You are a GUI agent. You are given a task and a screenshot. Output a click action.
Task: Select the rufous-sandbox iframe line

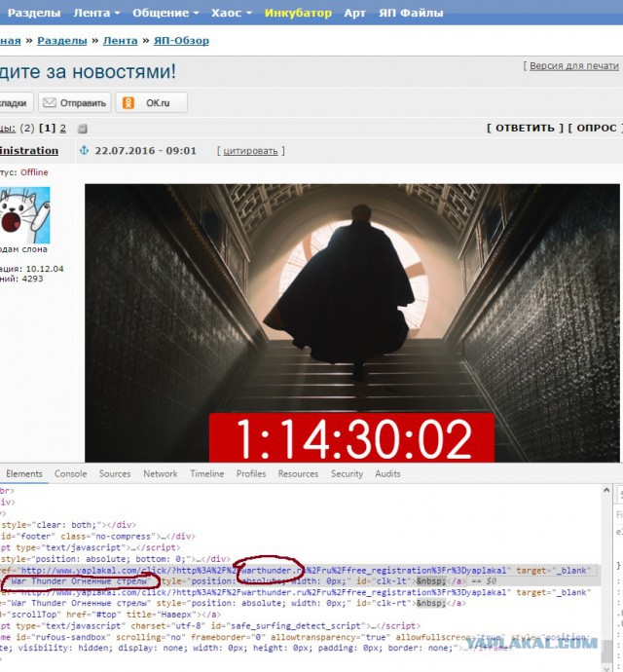(x=296, y=642)
